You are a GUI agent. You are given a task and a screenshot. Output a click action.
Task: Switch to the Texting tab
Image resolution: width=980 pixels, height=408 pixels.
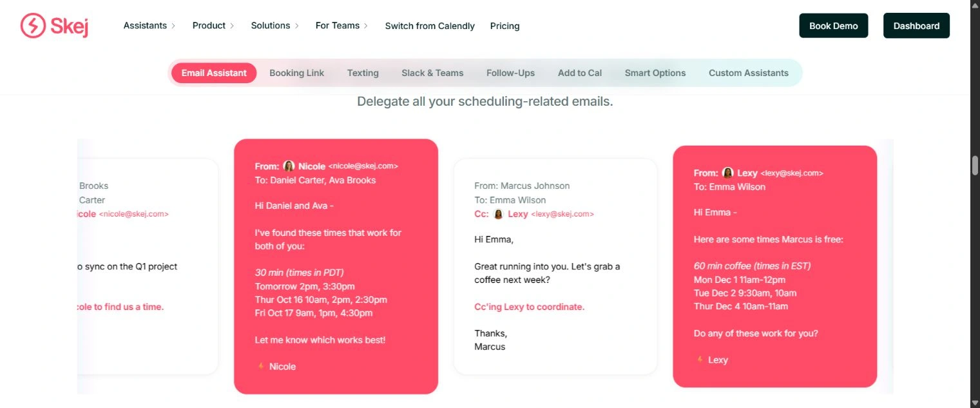[x=363, y=73]
